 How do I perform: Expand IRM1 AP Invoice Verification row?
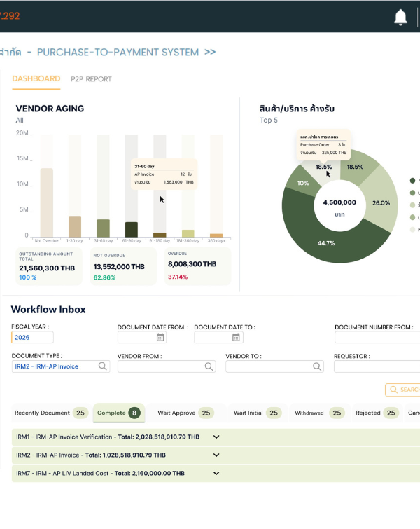click(216, 437)
